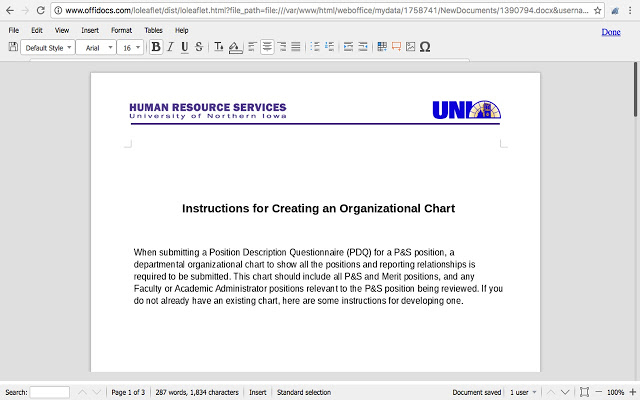Insert comment using toolbar icon
The height and width of the screenshot is (400, 640).
point(396,47)
